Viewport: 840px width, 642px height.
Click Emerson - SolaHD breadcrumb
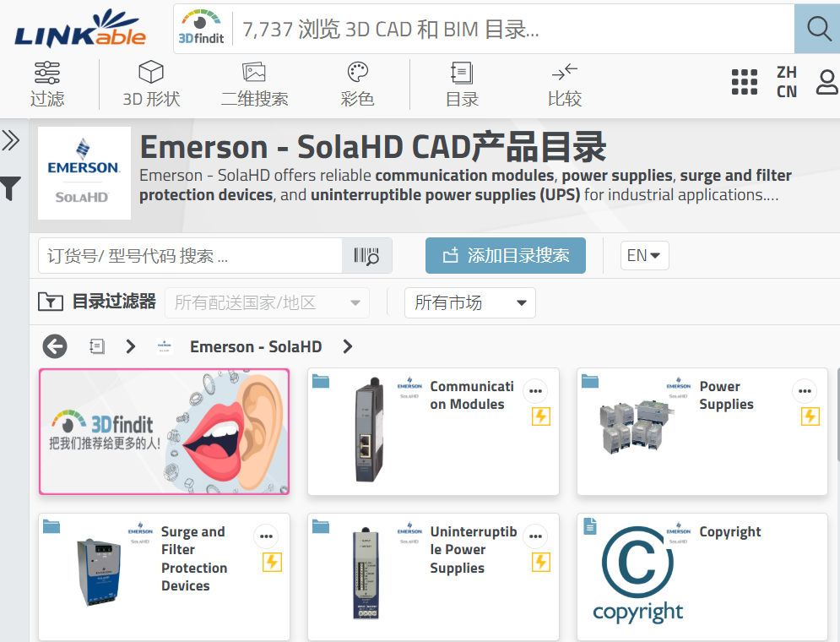pyautogui.click(x=256, y=346)
